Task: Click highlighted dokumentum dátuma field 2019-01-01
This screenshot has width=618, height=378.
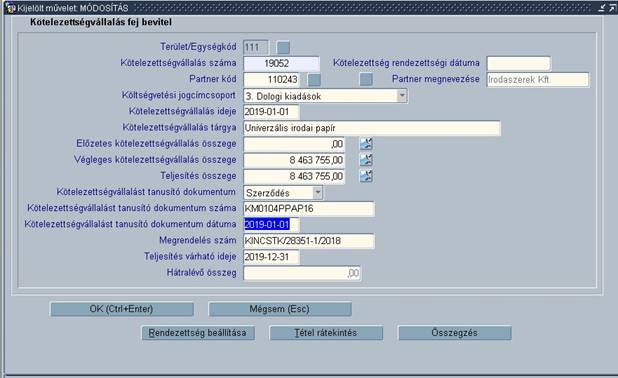Action: point(272,225)
